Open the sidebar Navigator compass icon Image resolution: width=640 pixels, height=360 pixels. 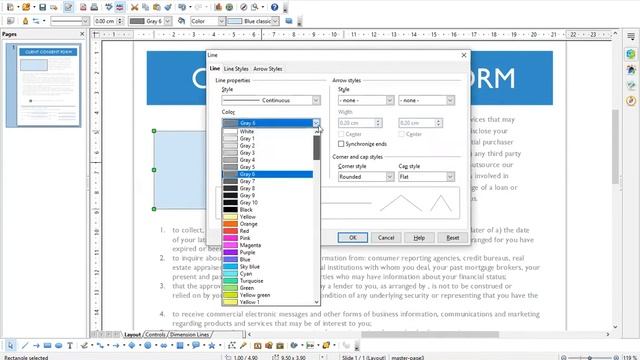coord(631,100)
